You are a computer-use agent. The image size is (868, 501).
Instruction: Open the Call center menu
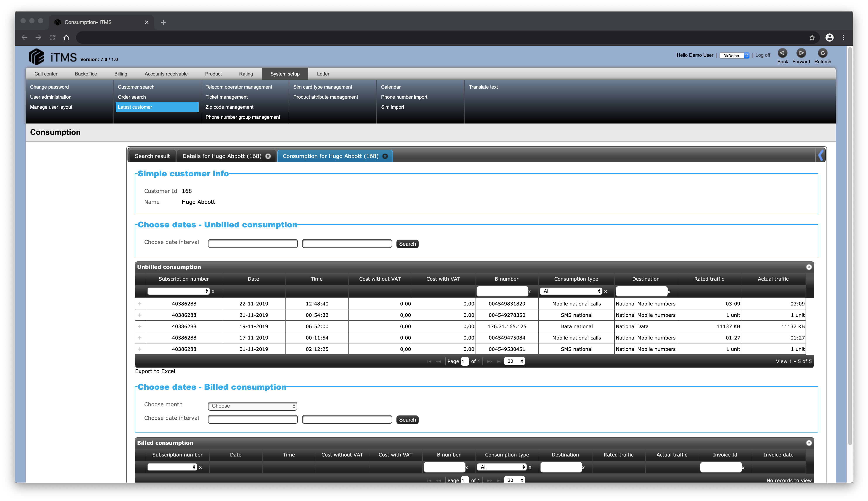pos(46,74)
